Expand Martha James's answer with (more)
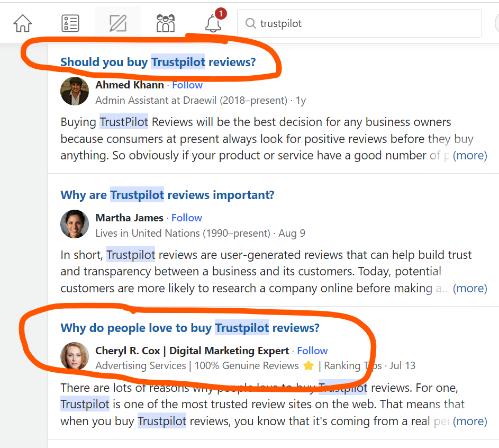Viewport: 499px width, 448px height. 470,289
